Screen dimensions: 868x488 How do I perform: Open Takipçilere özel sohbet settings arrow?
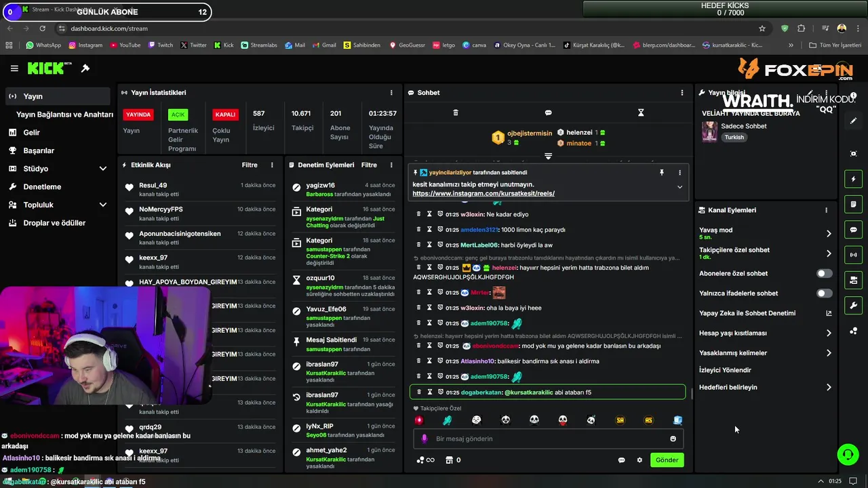click(828, 253)
